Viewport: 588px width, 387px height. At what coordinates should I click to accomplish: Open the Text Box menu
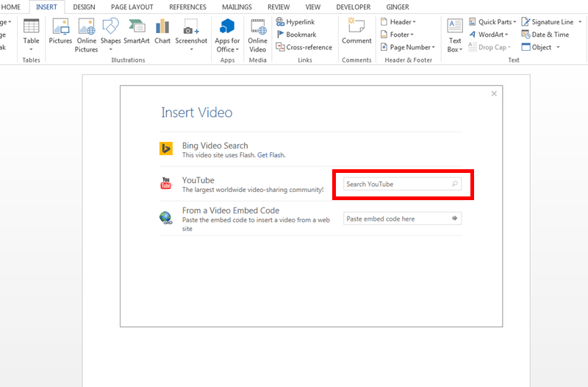(x=455, y=35)
